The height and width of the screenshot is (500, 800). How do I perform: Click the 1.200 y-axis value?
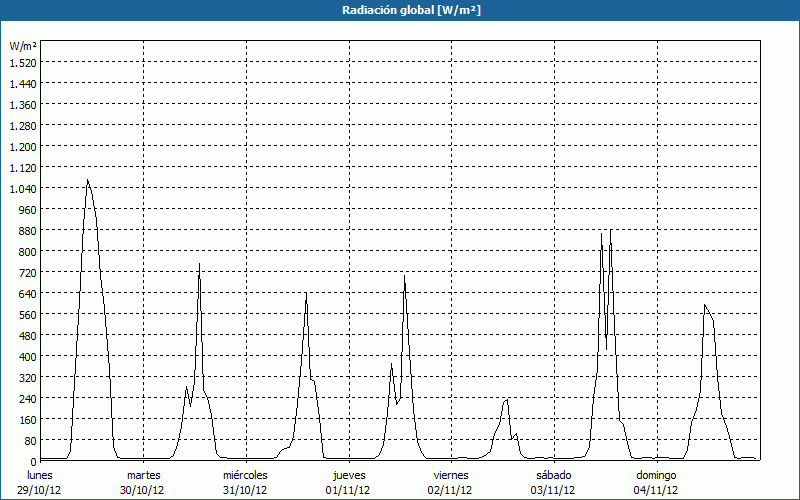pyautogui.click(x=23, y=147)
